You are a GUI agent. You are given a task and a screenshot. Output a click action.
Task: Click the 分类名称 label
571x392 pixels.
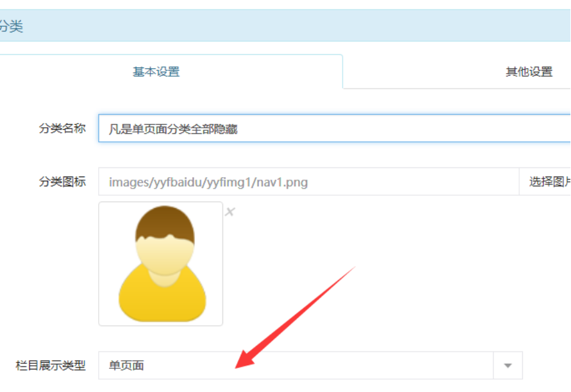[x=62, y=128]
